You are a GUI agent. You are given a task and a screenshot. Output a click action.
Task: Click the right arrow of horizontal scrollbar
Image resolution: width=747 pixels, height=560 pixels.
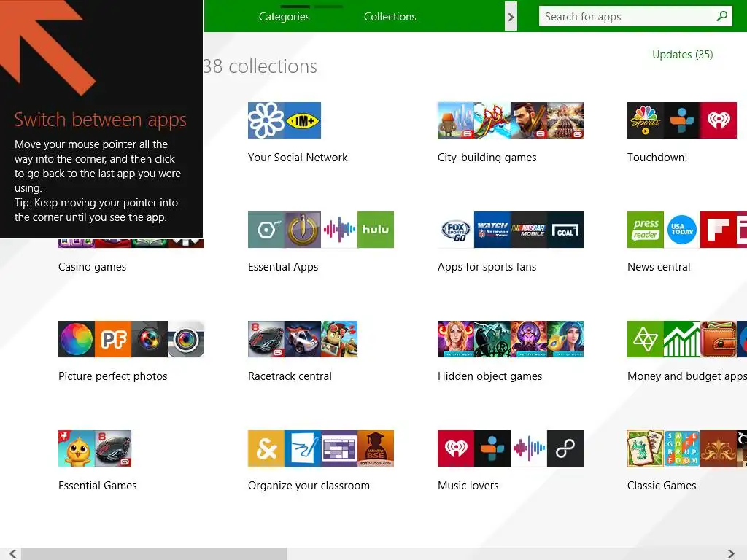click(731, 553)
